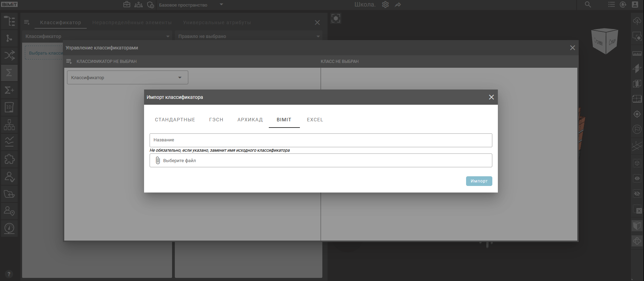The height and width of the screenshot is (281, 644).
Task: Switch to the EXCEL import tab
Action: pos(315,120)
